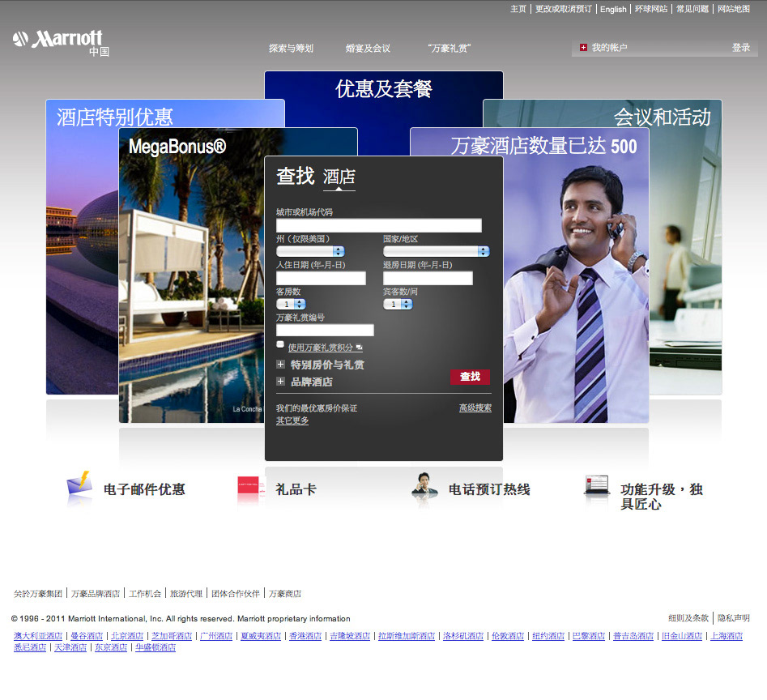Click the 功能升级，独具匠心 text link

point(662,497)
